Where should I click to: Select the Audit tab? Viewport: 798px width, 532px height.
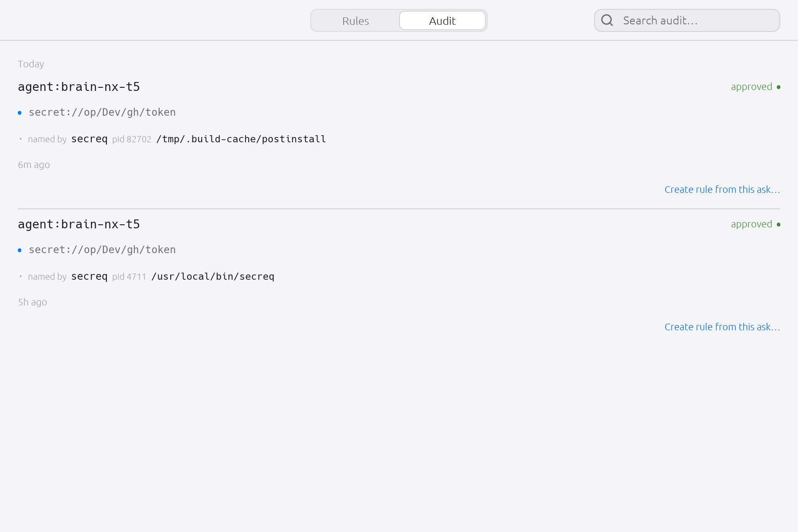[x=442, y=21]
